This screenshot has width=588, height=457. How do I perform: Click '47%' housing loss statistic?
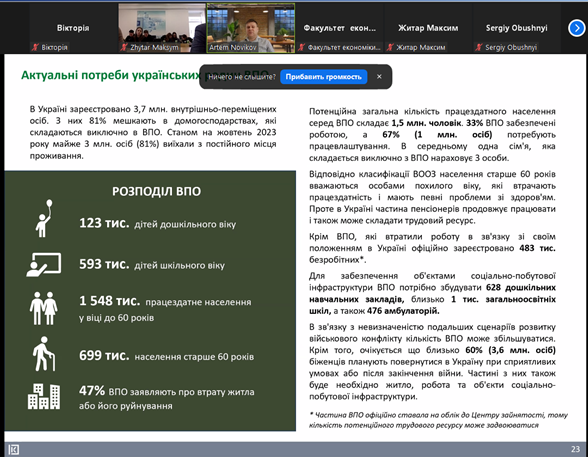click(x=92, y=391)
